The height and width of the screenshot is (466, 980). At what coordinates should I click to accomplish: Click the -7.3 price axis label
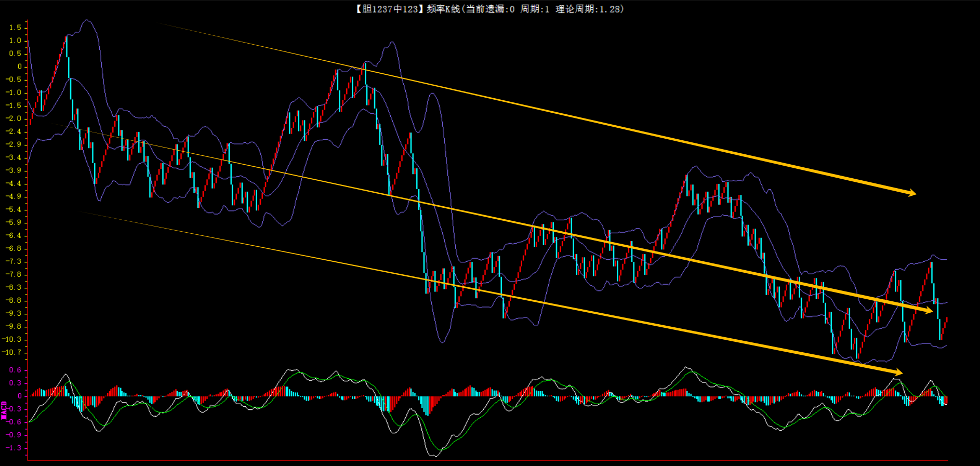(14, 261)
